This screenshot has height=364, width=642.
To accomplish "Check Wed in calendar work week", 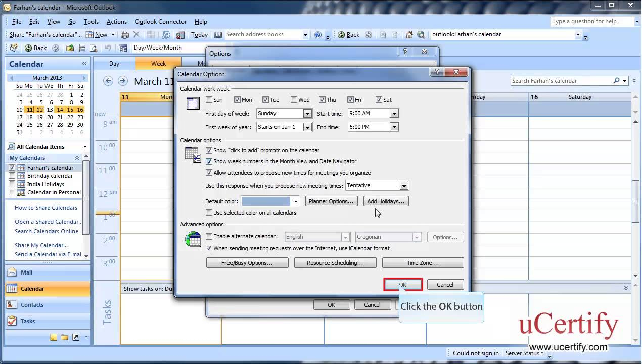I will point(294,100).
